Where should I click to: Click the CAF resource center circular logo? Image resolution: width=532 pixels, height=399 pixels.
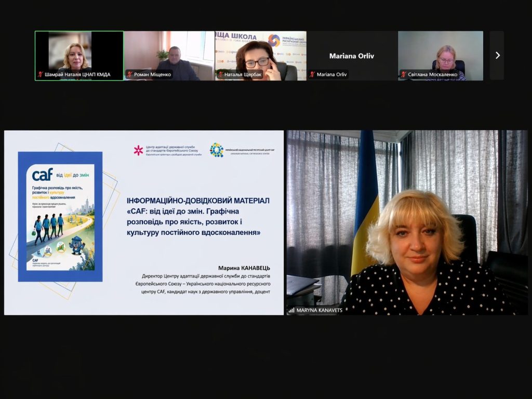[216, 150]
